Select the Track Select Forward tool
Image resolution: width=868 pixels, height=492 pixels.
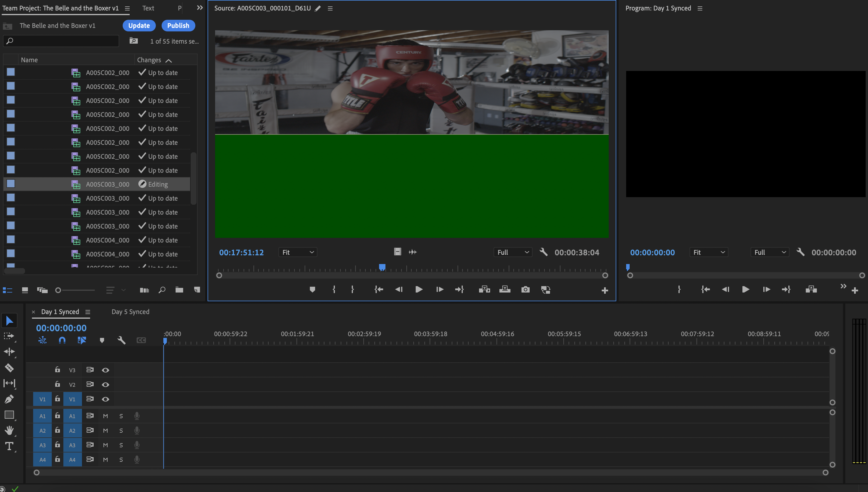coord(10,336)
